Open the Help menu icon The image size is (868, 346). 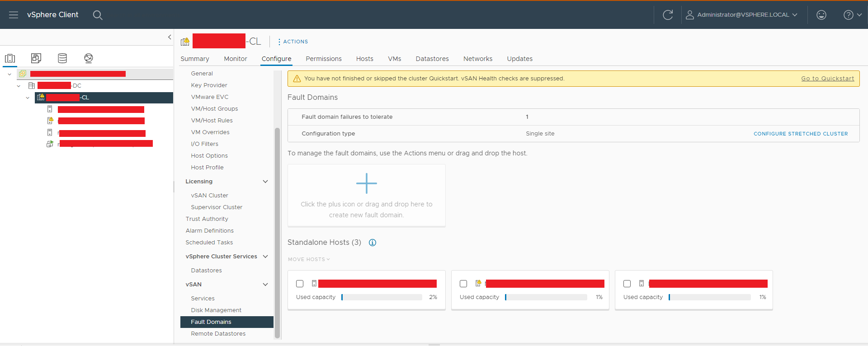tap(849, 15)
